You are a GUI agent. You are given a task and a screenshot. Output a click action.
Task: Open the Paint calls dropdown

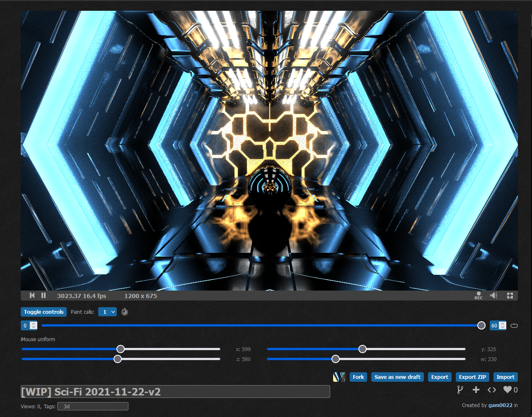107,312
